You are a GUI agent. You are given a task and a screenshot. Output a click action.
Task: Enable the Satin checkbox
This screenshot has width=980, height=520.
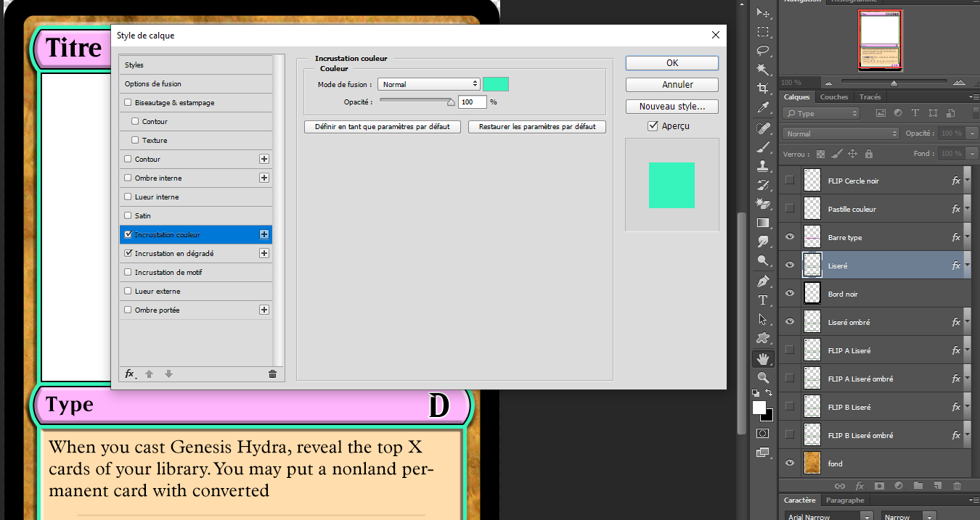tap(128, 216)
